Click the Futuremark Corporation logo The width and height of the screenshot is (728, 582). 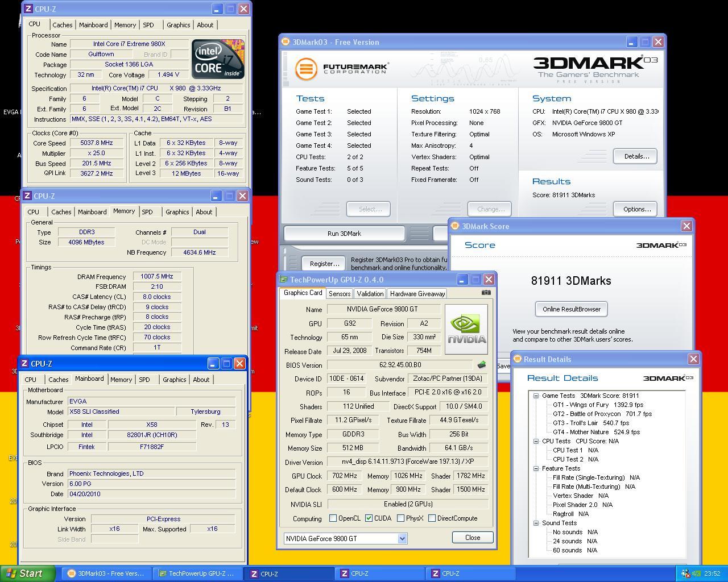point(342,69)
